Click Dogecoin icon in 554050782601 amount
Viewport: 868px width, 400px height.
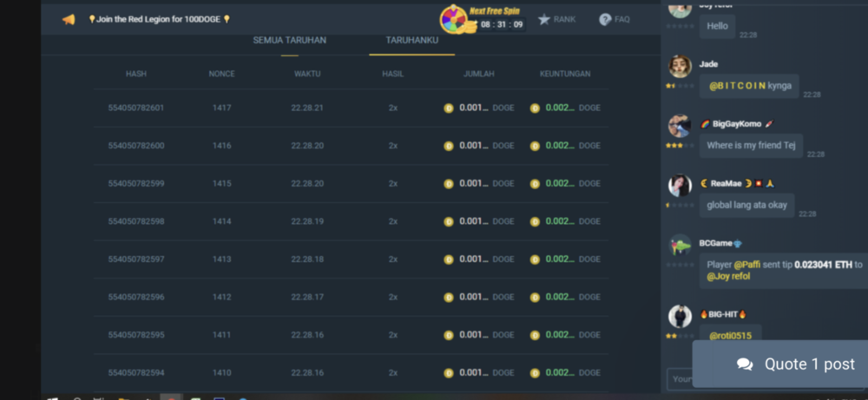pyautogui.click(x=449, y=108)
